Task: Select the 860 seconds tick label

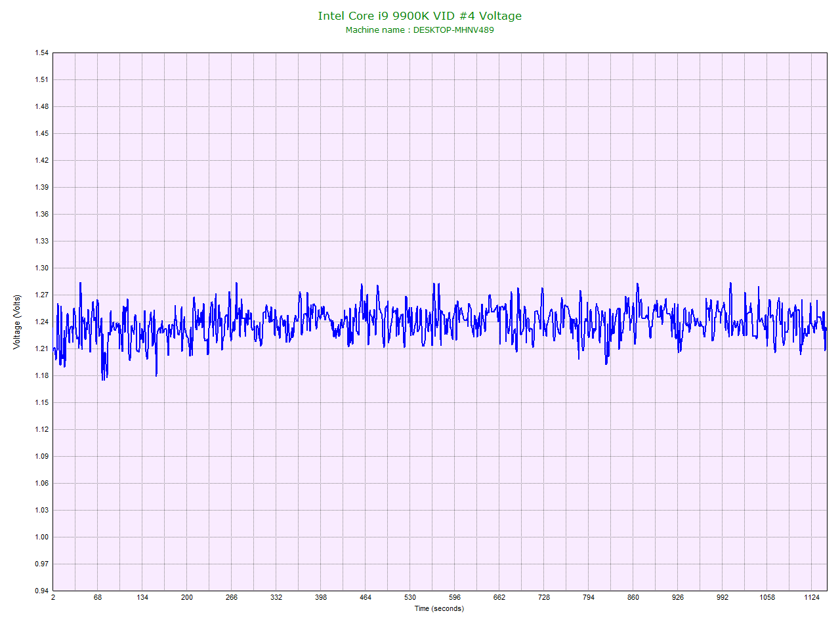Action: [633, 598]
